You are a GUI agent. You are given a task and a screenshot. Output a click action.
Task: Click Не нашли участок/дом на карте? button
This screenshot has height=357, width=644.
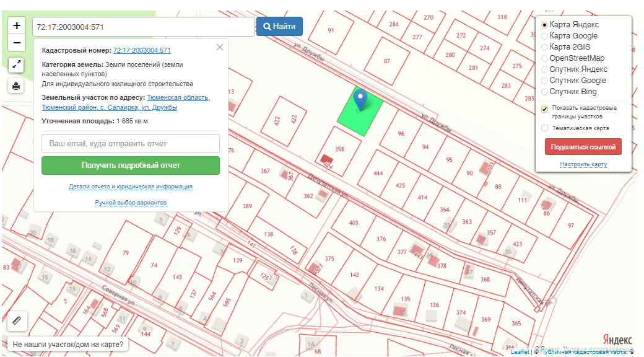pos(67,344)
